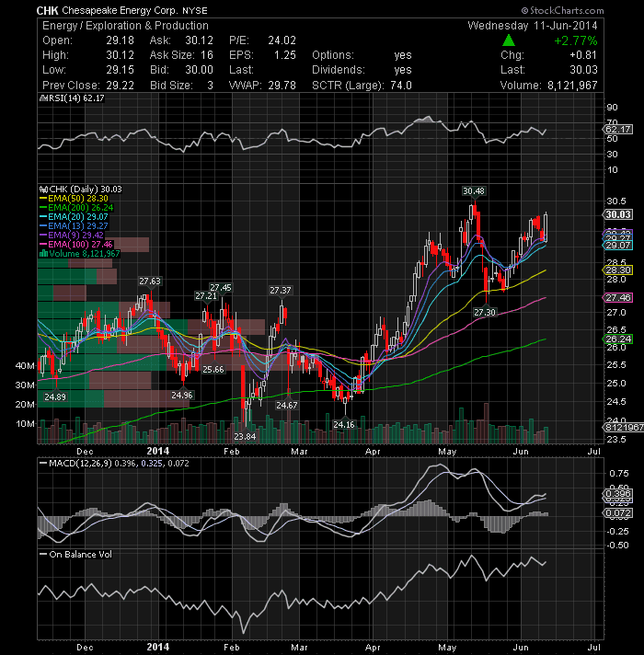Click the Open value 29.18
644x655 pixels.
point(120,40)
